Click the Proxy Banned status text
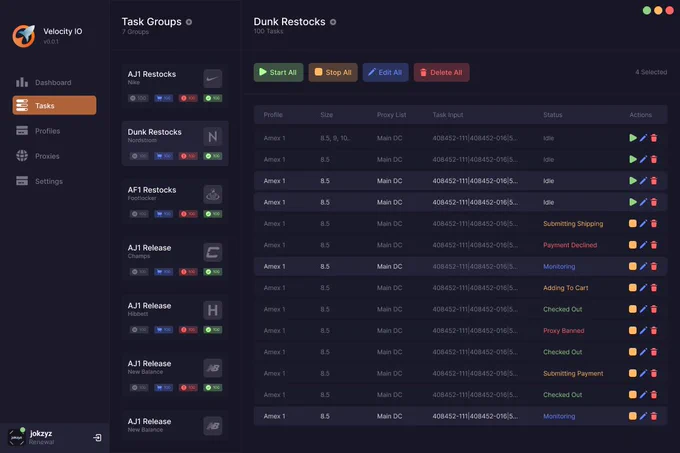Screen dimensions: 680x453 click(563, 331)
